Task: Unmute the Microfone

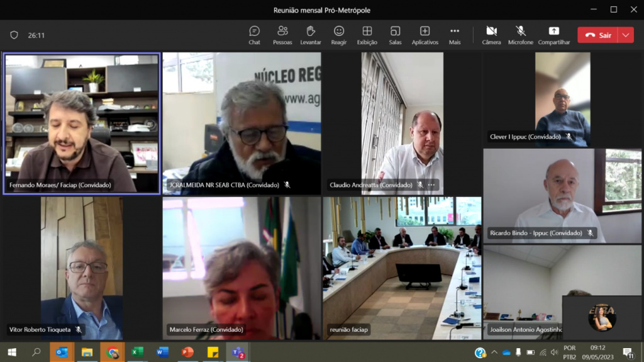Action: (521, 35)
